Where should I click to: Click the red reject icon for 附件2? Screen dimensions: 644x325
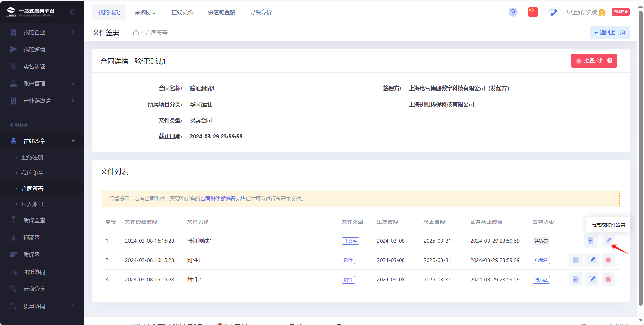tap(608, 279)
